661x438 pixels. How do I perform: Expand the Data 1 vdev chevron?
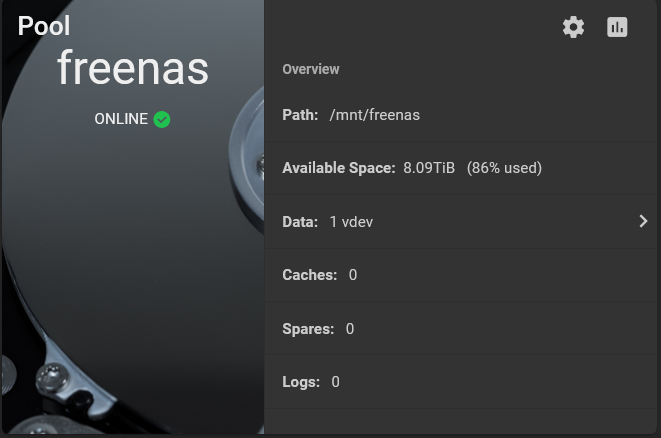coord(643,221)
